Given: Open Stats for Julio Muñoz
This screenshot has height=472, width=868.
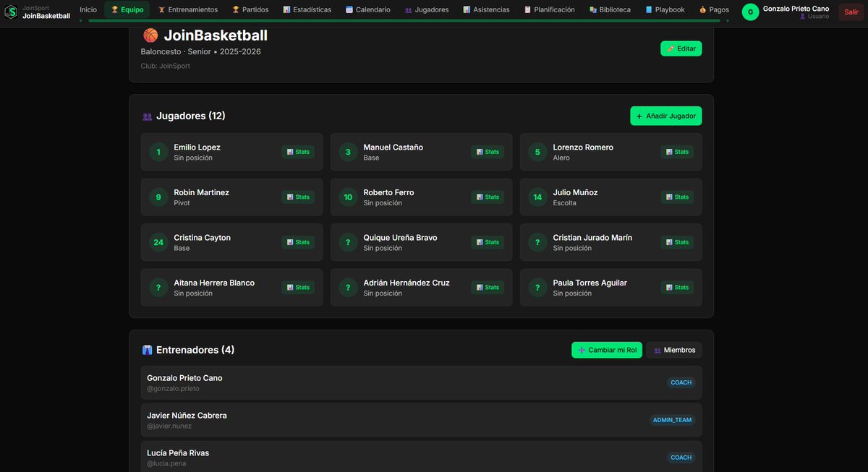Looking at the screenshot, I should tap(677, 197).
